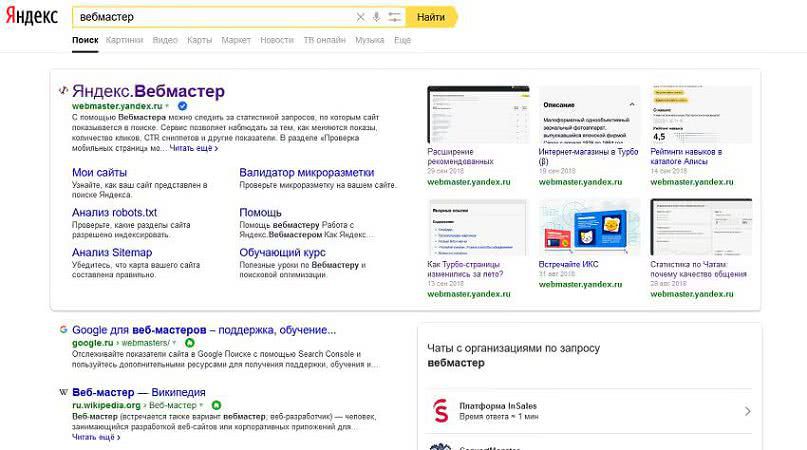Open thumbnail above Интернет-магазины в Турбо

590,114
